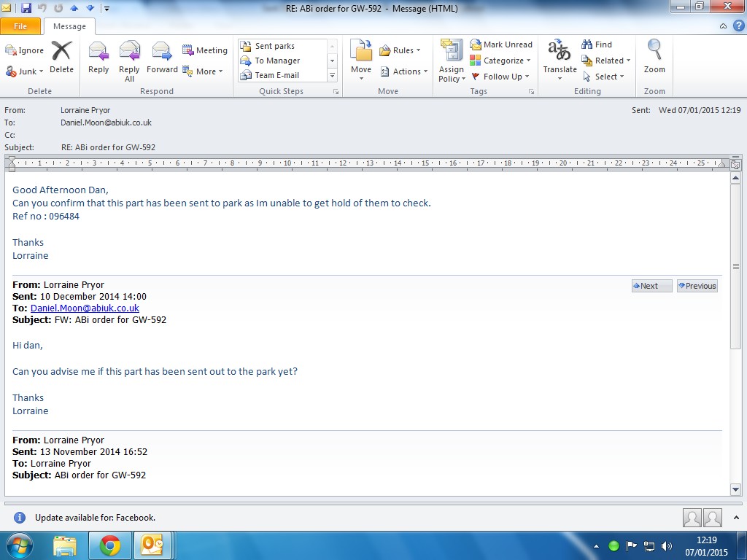Run the Team E-mail quick step
Viewport: 747px width, 560px height.
click(282, 75)
